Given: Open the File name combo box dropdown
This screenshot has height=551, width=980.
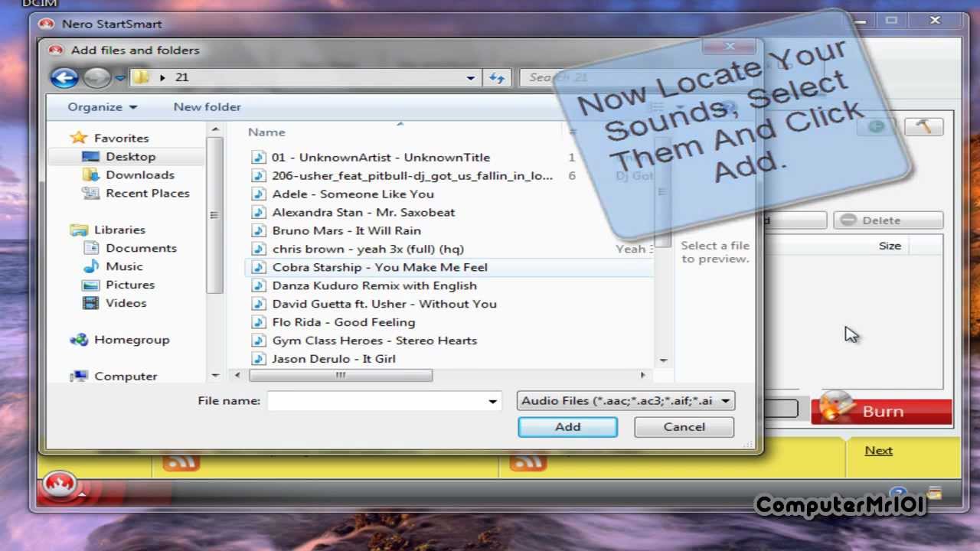Looking at the screenshot, I should pyautogui.click(x=492, y=401).
